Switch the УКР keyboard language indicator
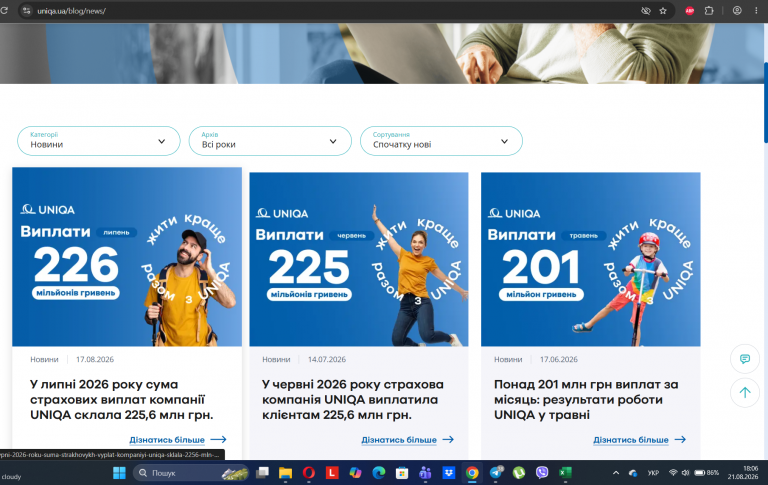This screenshot has width=768, height=485. (653, 473)
